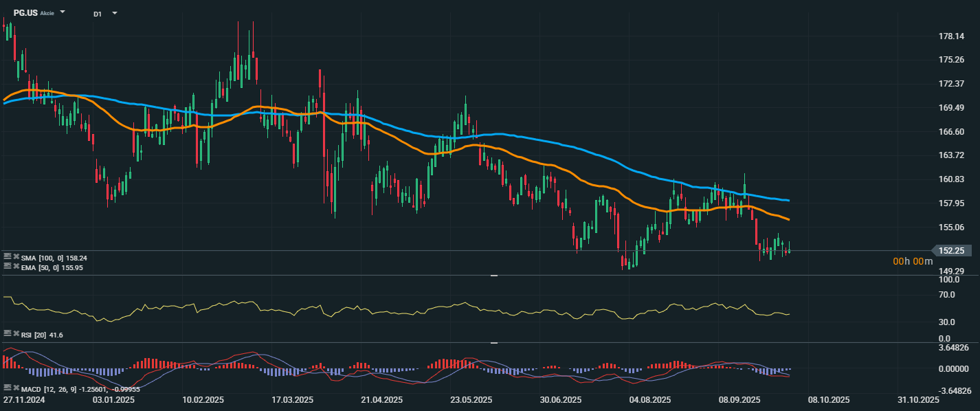Open SMA indicator settings icon
Image resolution: width=980 pixels, height=411 pixels.
click(7, 258)
